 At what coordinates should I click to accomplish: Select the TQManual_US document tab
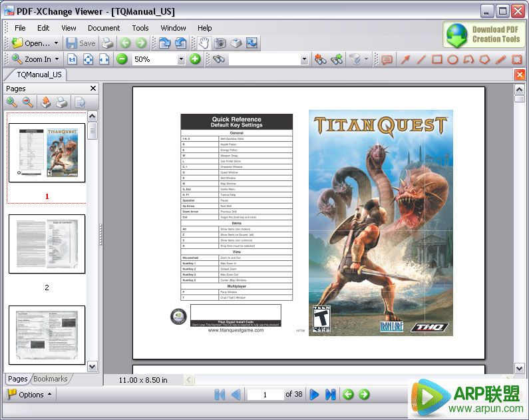point(39,75)
